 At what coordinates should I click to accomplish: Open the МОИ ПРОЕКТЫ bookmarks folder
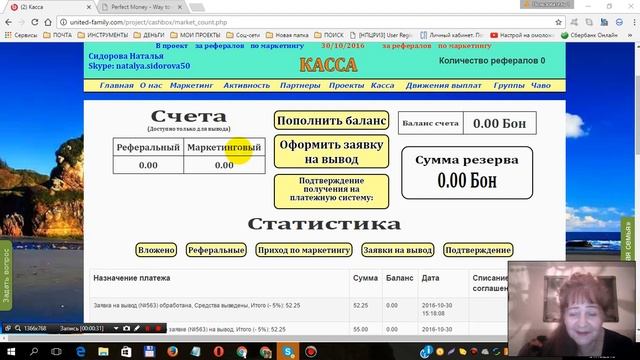pyautogui.click(x=195, y=35)
